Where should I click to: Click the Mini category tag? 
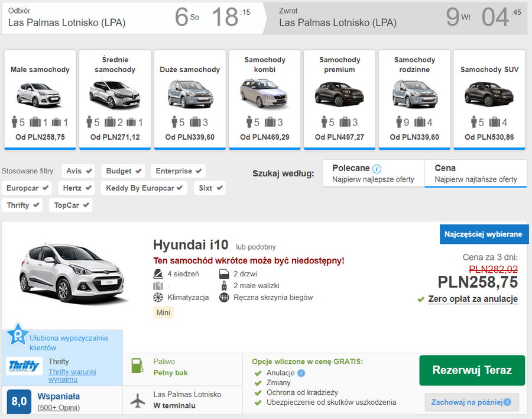(163, 312)
